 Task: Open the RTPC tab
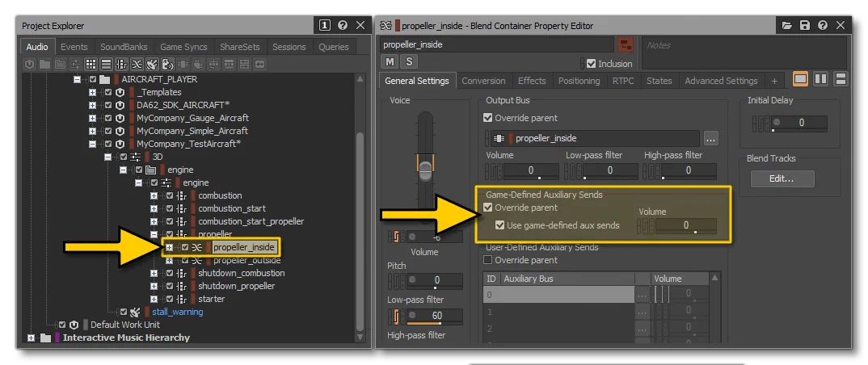tap(623, 81)
